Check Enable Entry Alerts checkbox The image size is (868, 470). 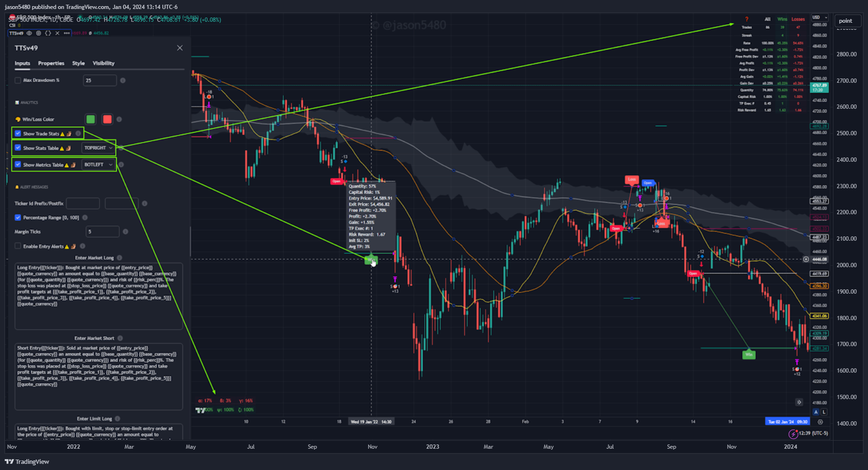(x=18, y=246)
